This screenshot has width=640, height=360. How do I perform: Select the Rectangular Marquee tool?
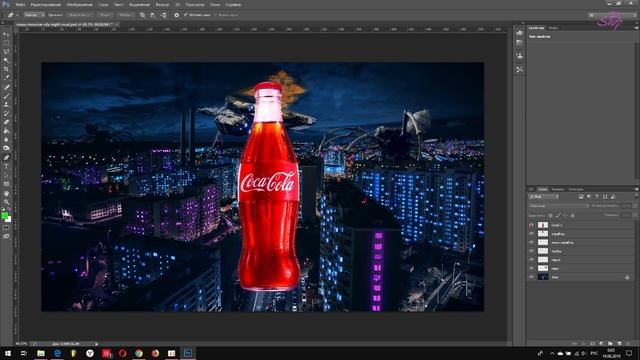(6, 43)
